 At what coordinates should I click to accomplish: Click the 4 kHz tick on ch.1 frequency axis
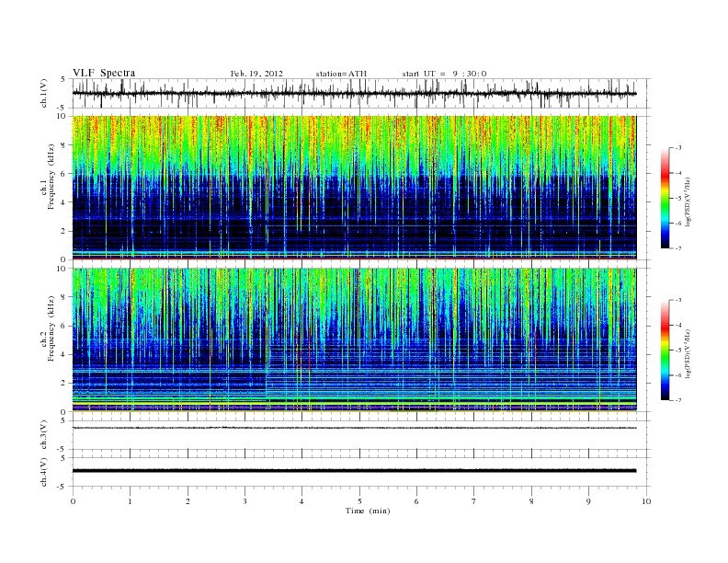[64, 202]
